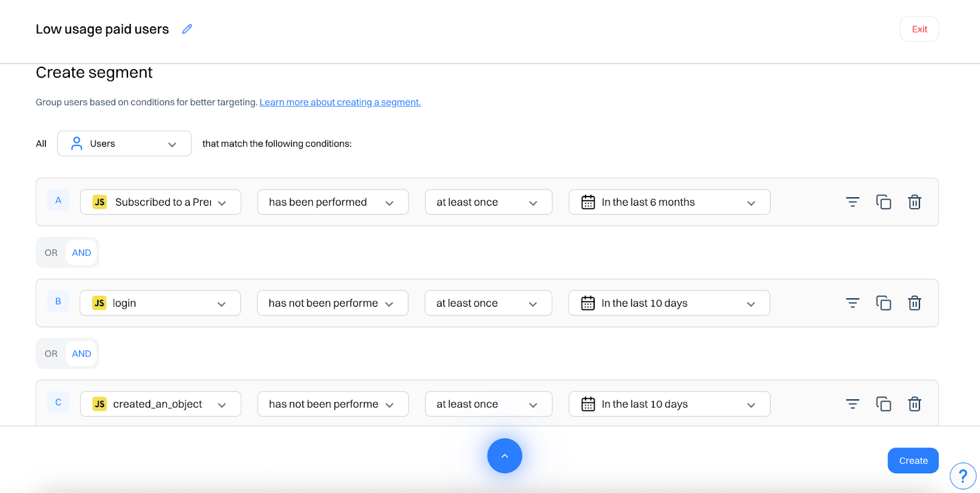Open 'Learn more about creating a segment' link
Viewport: 980px width, 493px height.
[340, 102]
